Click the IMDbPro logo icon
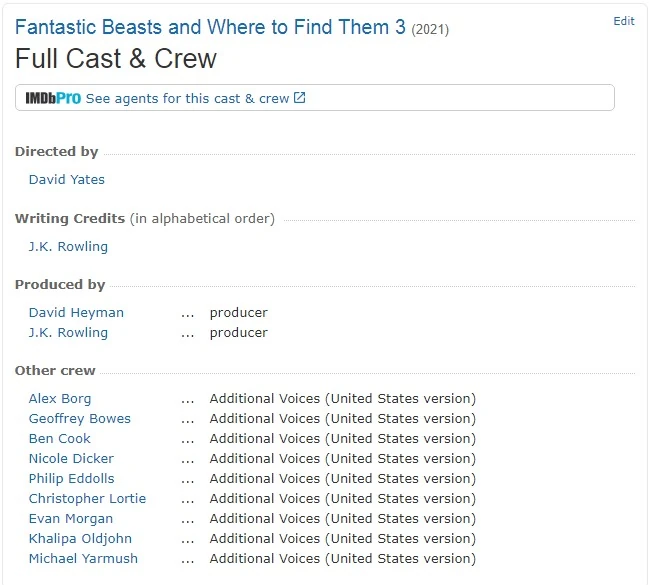Screen dimensions: 651x585 (53, 98)
